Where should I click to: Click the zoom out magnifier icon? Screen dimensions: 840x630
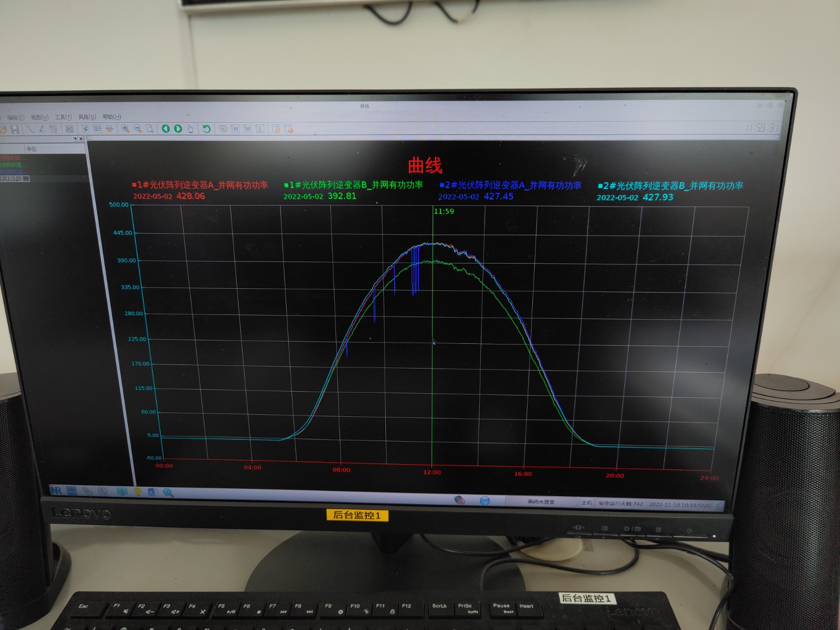(x=138, y=129)
